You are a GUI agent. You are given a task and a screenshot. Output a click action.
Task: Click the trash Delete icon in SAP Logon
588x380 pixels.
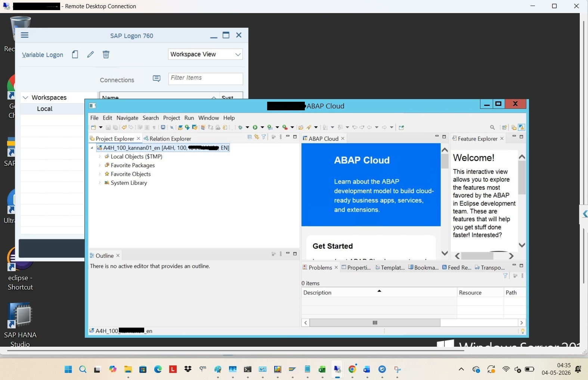[x=106, y=55]
